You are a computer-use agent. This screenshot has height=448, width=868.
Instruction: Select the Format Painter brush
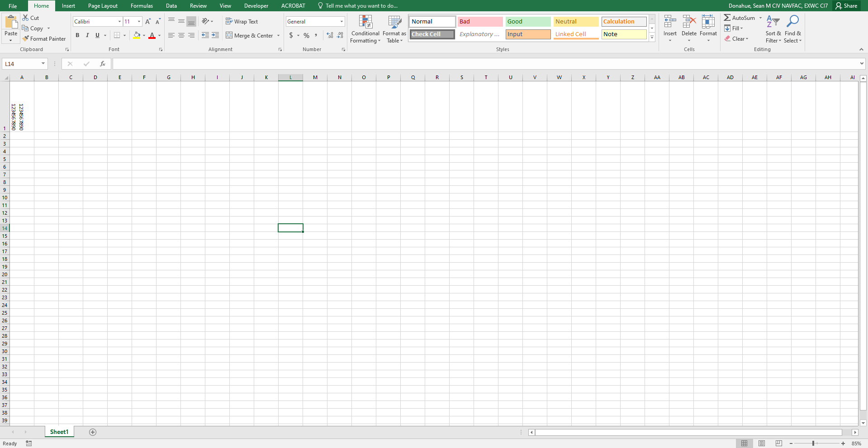point(26,38)
